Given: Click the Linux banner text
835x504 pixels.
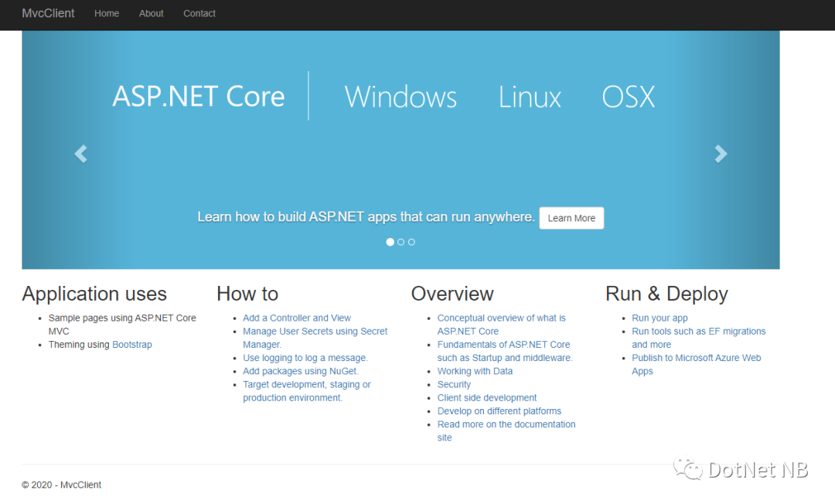Looking at the screenshot, I should coord(530,97).
